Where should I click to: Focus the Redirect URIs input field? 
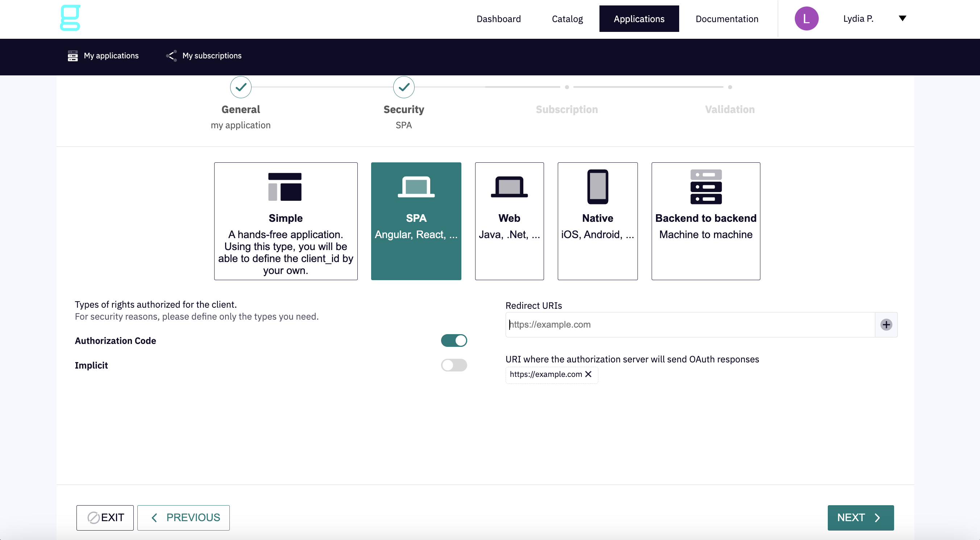pyautogui.click(x=689, y=325)
